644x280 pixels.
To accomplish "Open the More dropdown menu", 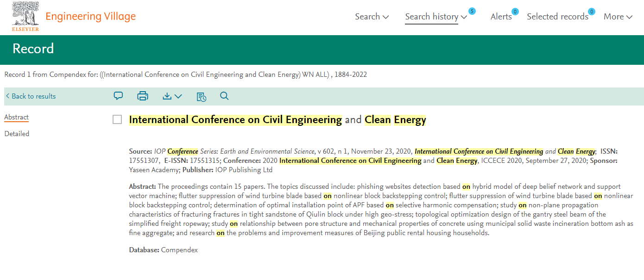I will [x=618, y=17].
